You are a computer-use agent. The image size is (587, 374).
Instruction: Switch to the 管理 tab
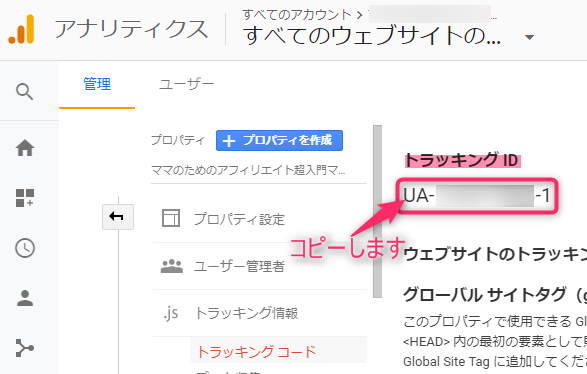point(97,84)
